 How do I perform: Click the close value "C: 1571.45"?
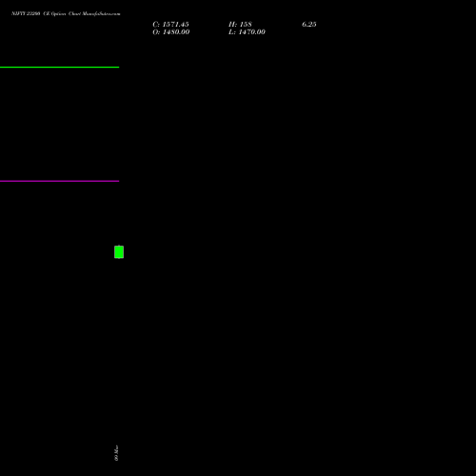[170, 24]
